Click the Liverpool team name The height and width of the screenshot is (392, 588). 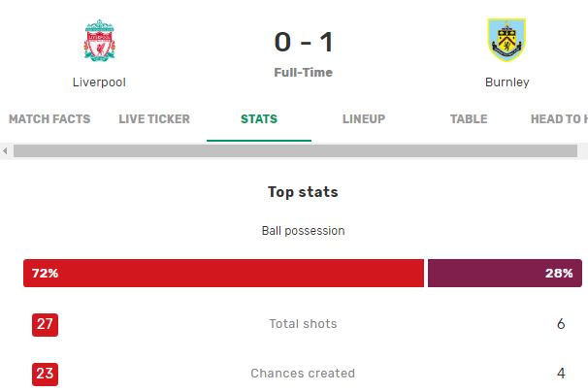(x=99, y=82)
